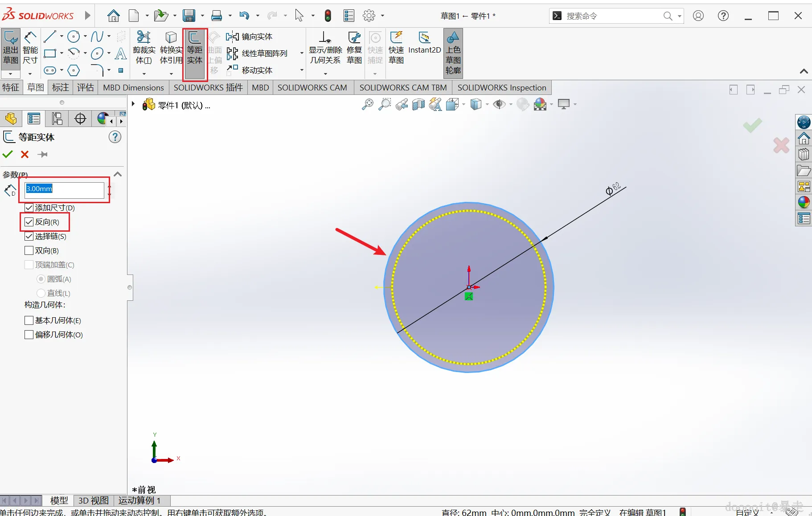This screenshot has width=812, height=516.
Task: Collapse the Parameters (参数) section
Action: 118,174
